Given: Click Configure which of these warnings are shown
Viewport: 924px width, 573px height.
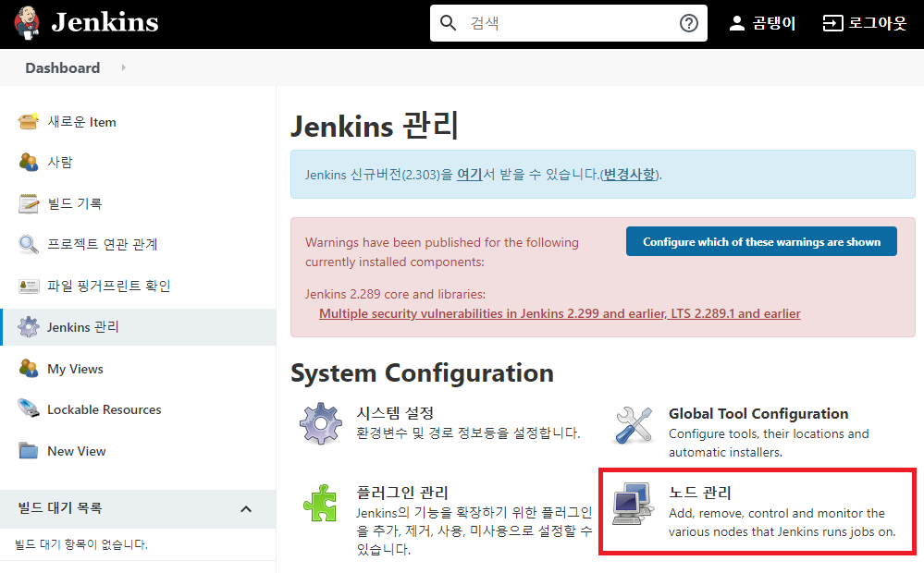Looking at the screenshot, I should (x=761, y=241).
